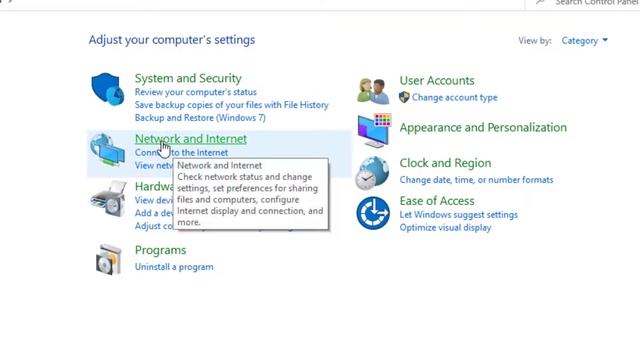
Task: Open Ease of Access category
Action: (x=437, y=201)
